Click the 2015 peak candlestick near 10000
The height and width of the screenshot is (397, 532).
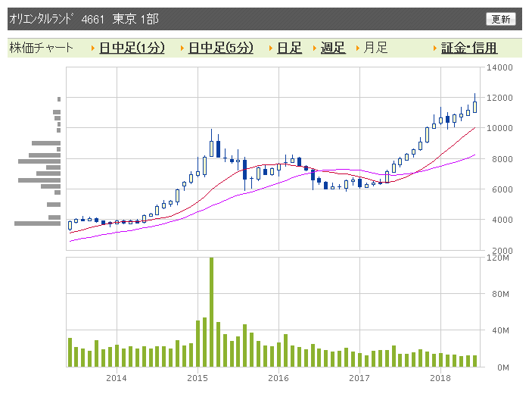click(x=211, y=143)
